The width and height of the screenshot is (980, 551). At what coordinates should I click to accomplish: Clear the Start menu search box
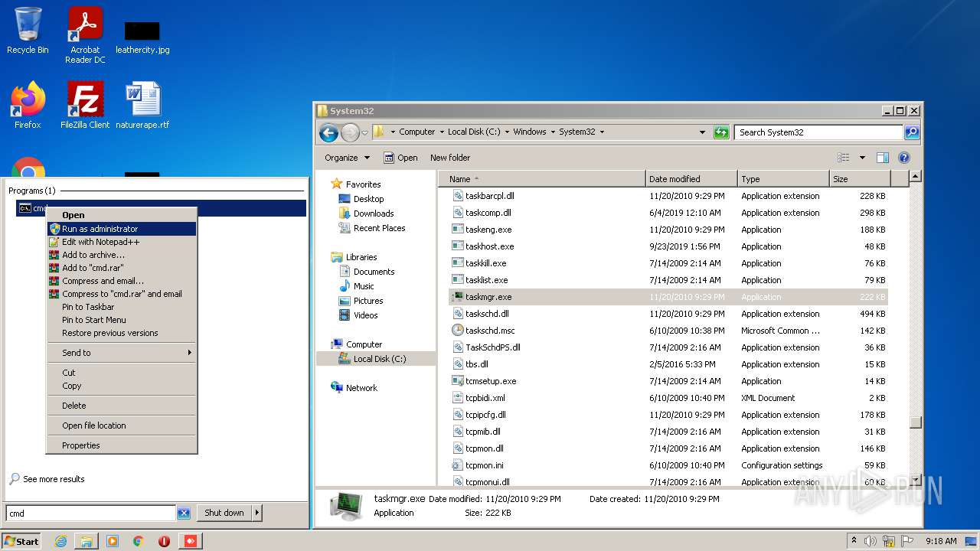click(184, 514)
